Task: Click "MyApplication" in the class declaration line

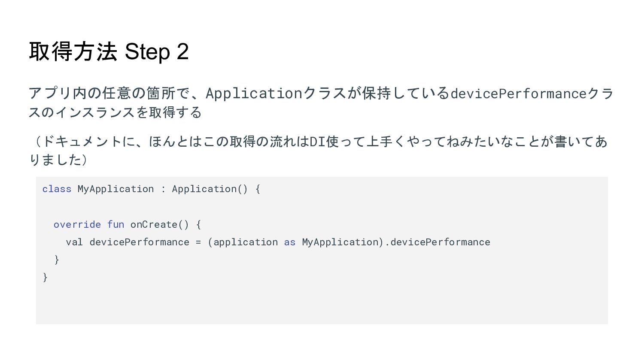Action: pos(115,189)
